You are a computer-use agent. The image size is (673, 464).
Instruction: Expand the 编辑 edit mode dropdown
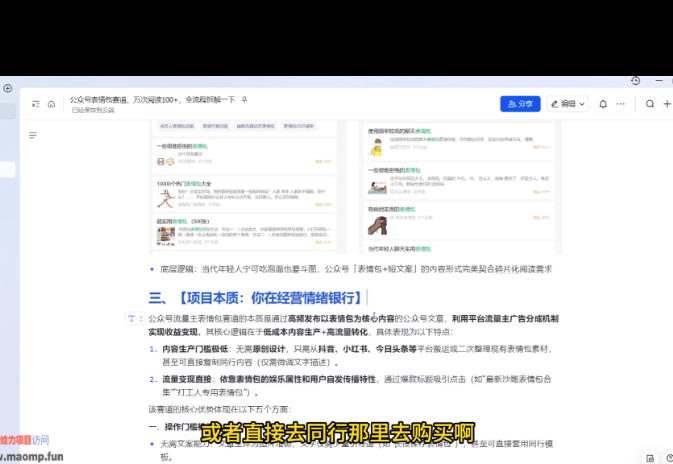567,104
